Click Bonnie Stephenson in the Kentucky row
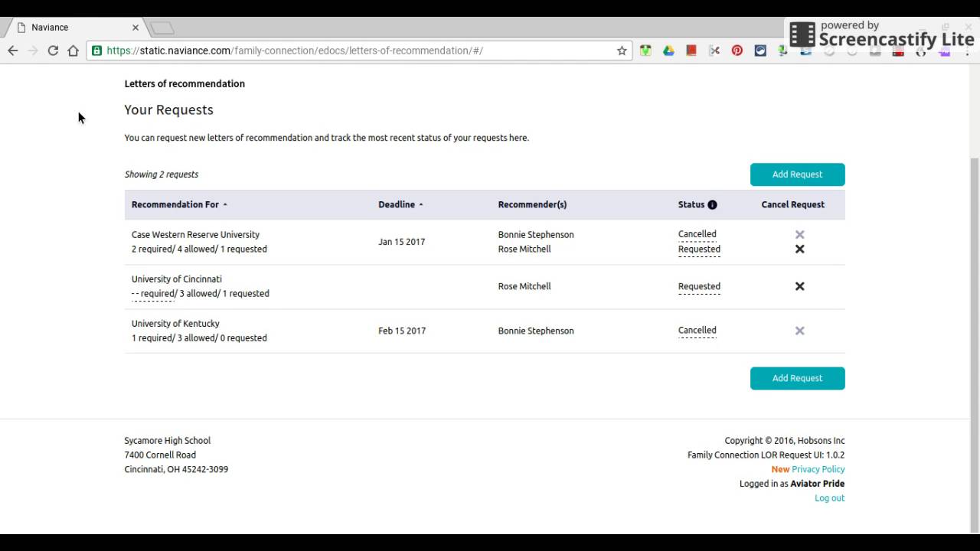Viewport: 980px width, 551px height. 535,331
